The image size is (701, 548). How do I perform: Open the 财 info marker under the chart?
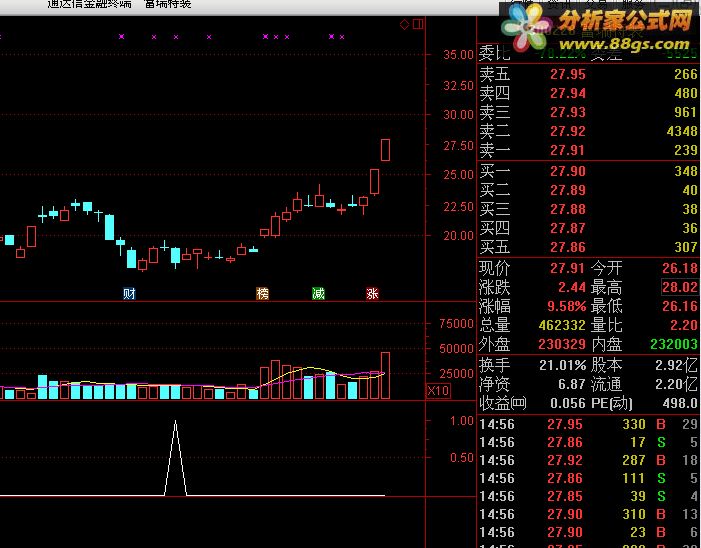(129, 294)
